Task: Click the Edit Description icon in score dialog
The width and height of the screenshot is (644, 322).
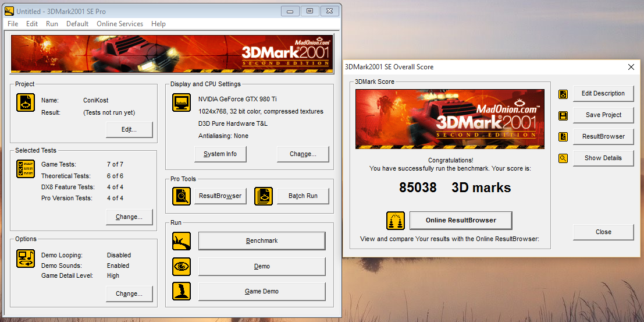Action: (563, 94)
